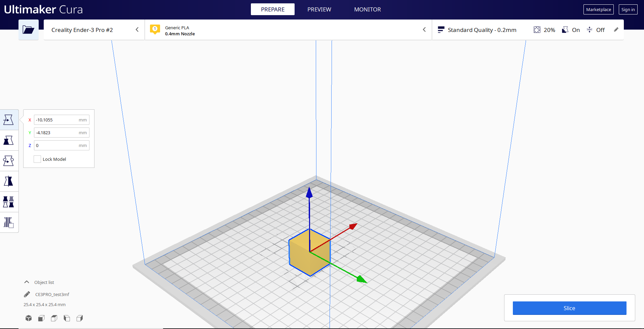
Task: Switch to front view cube
Action: tap(41, 318)
